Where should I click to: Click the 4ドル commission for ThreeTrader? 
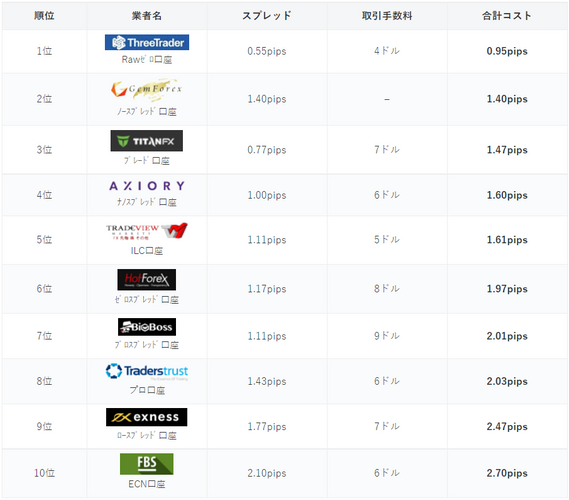click(387, 51)
